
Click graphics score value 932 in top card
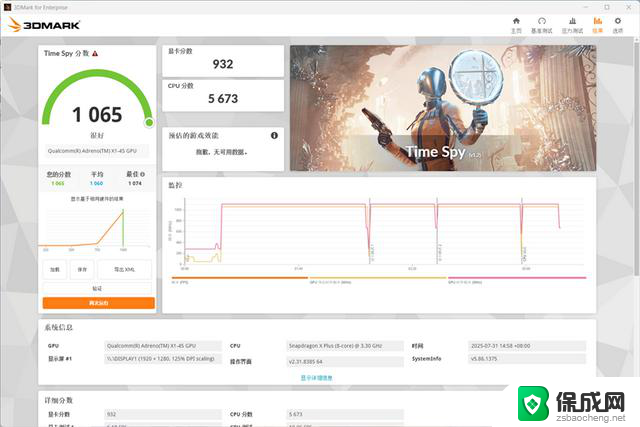223,64
